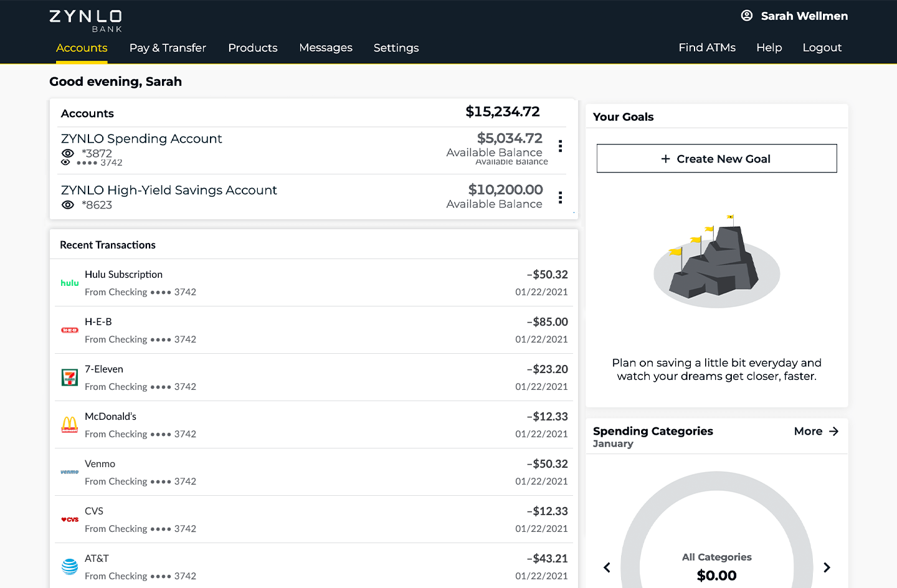The width and height of the screenshot is (897, 588).
Task: Click the Venmo merchant icon
Action: coord(69,472)
